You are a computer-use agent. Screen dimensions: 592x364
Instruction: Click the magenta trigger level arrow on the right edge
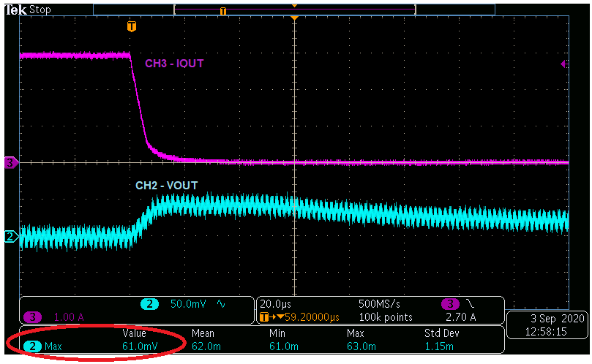[563, 64]
